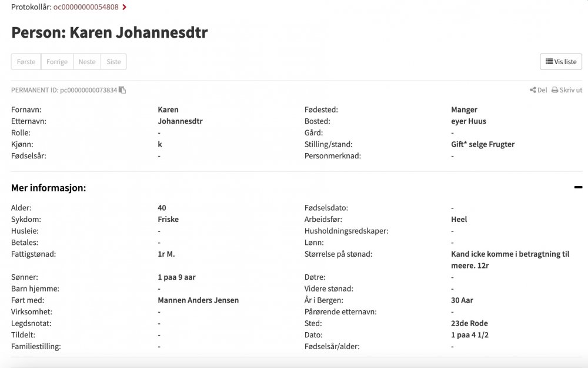Click the Mer informasjon section heading
The height and width of the screenshot is (368, 588).
click(49, 187)
